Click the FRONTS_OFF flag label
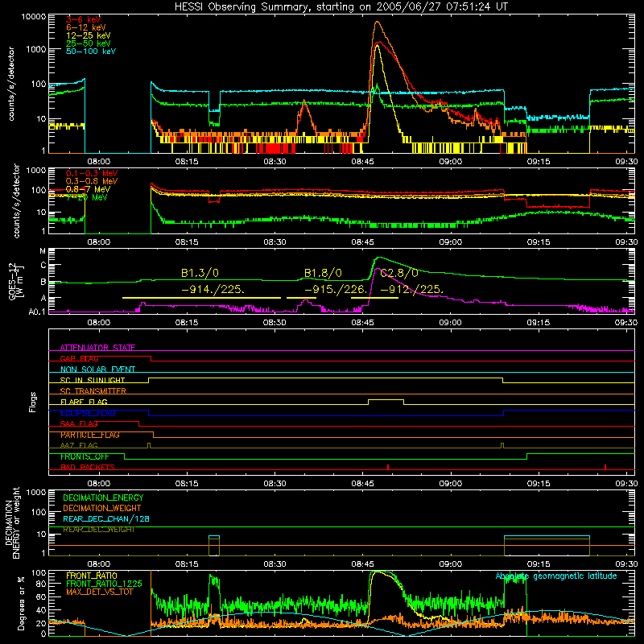Image resolution: width=644 pixels, height=644 pixels. pyautogui.click(x=85, y=456)
